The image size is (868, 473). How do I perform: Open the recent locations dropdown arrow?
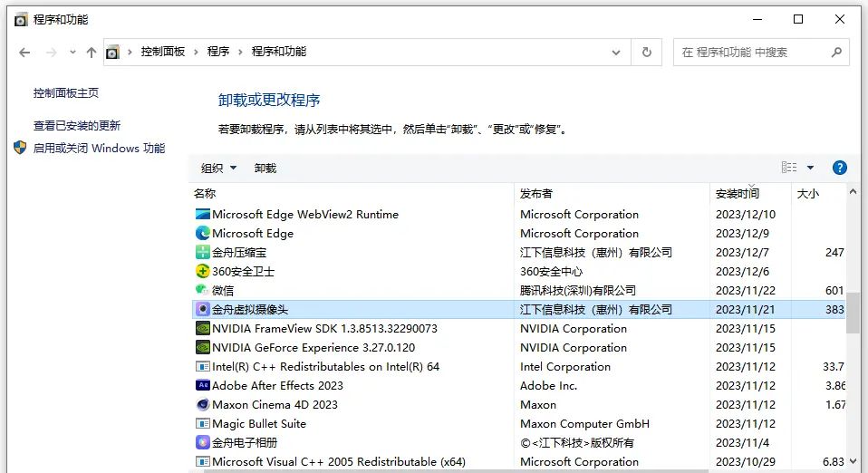[x=72, y=53]
